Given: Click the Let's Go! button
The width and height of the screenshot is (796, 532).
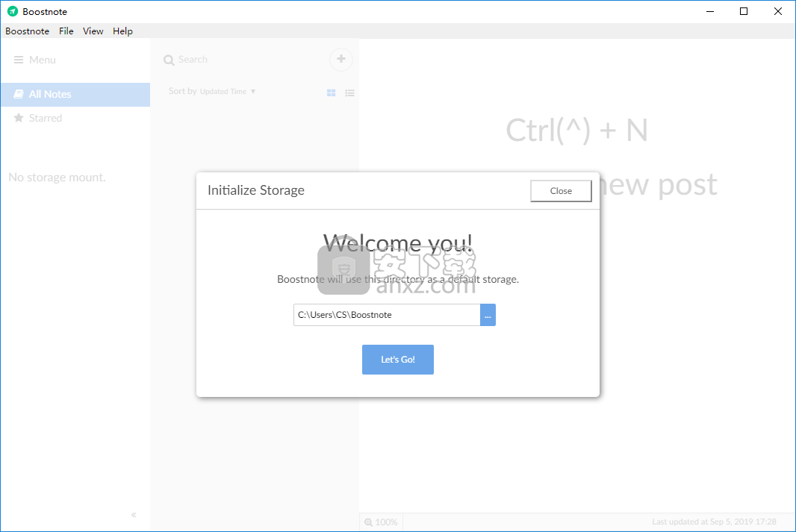Looking at the screenshot, I should click(398, 360).
